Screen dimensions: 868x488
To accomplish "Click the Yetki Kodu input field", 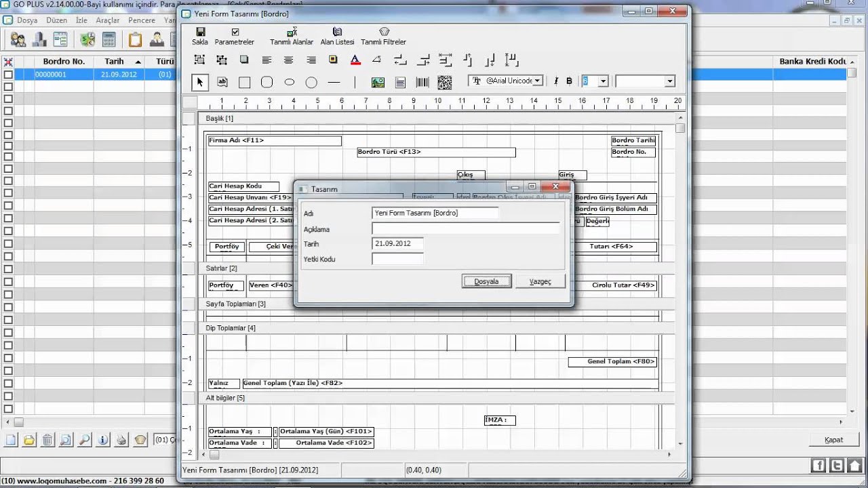I will tap(398, 259).
